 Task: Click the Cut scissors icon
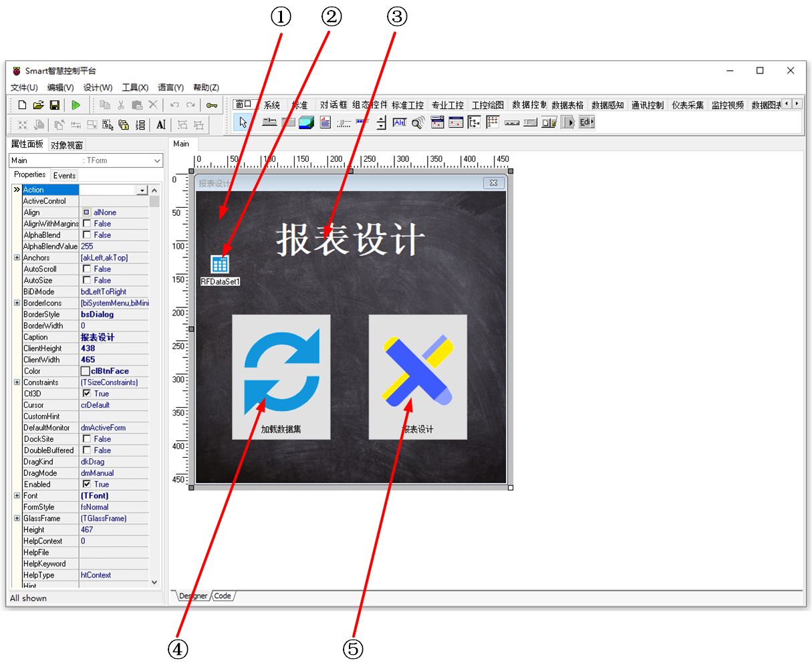coord(121,105)
